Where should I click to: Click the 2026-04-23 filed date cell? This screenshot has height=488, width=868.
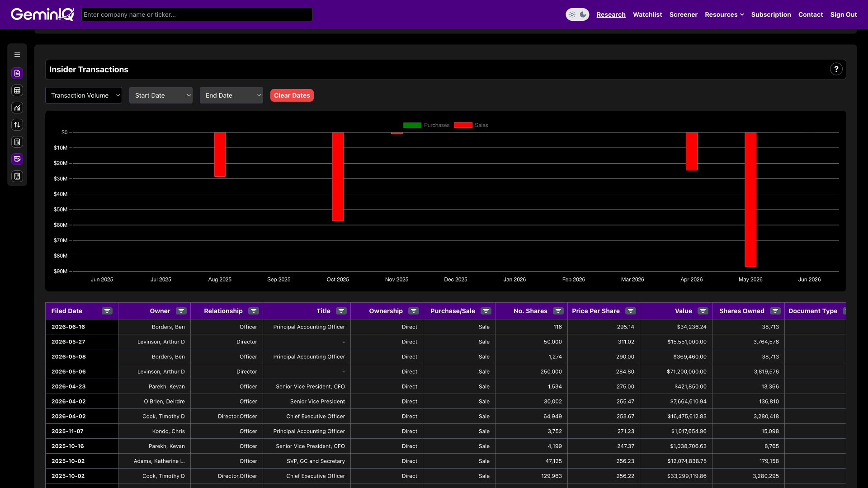tap(82, 386)
